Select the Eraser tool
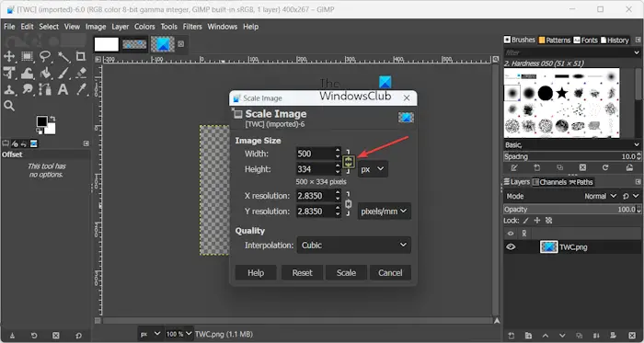644x343 pixels. [x=81, y=73]
